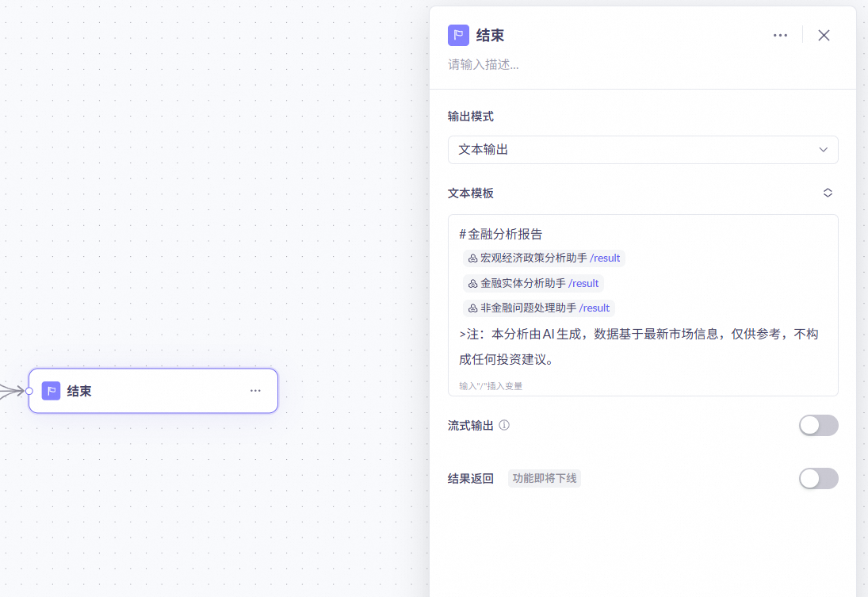Toggle the 流式输出 switch

point(818,425)
